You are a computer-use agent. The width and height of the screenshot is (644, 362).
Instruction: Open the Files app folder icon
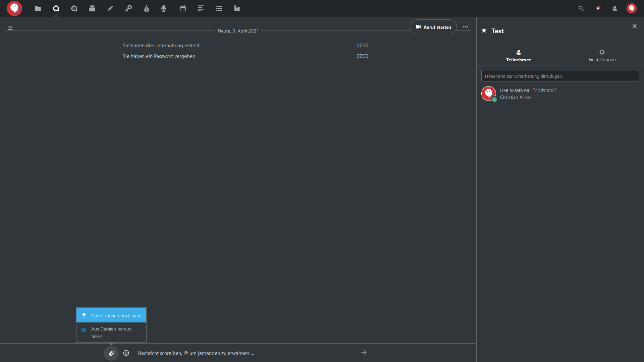pyautogui.click(x=38, y=8)
